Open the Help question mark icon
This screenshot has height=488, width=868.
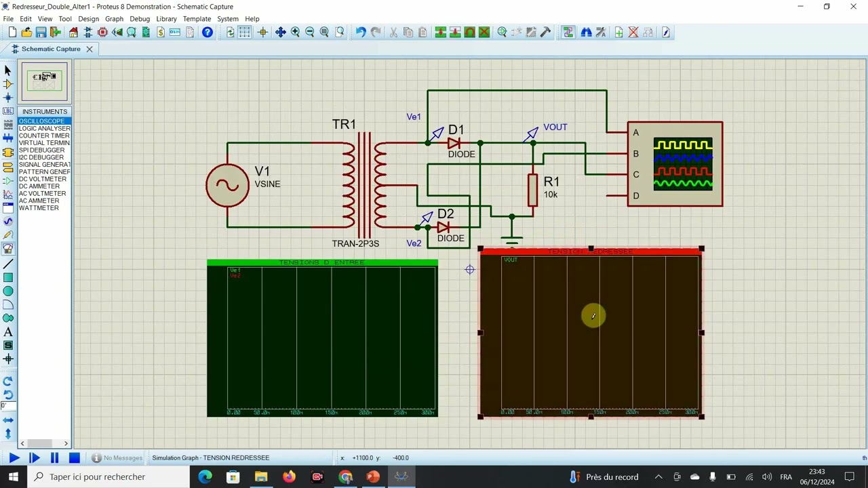tap(208, 33)
